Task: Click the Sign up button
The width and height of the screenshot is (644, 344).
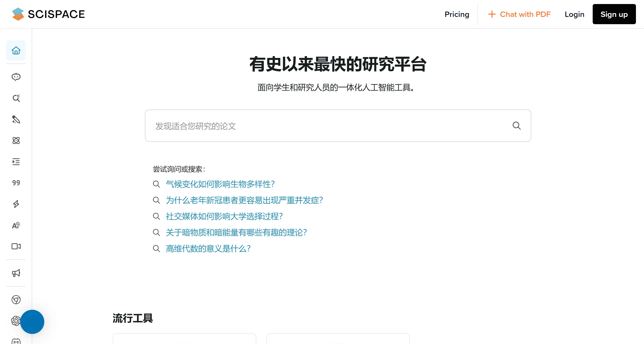Action: coord(614,14)
